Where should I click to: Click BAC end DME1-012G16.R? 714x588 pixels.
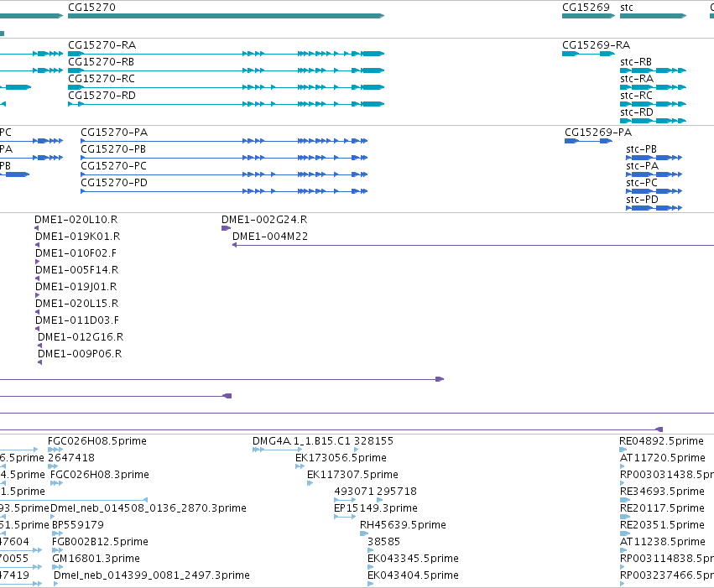[x=81, y=338]
